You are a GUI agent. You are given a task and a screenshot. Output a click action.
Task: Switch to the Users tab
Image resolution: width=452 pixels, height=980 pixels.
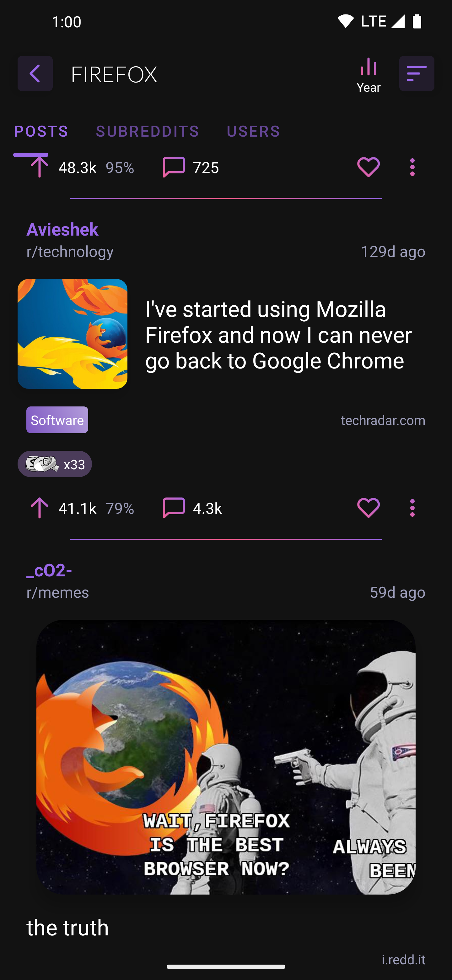point(253,131)
